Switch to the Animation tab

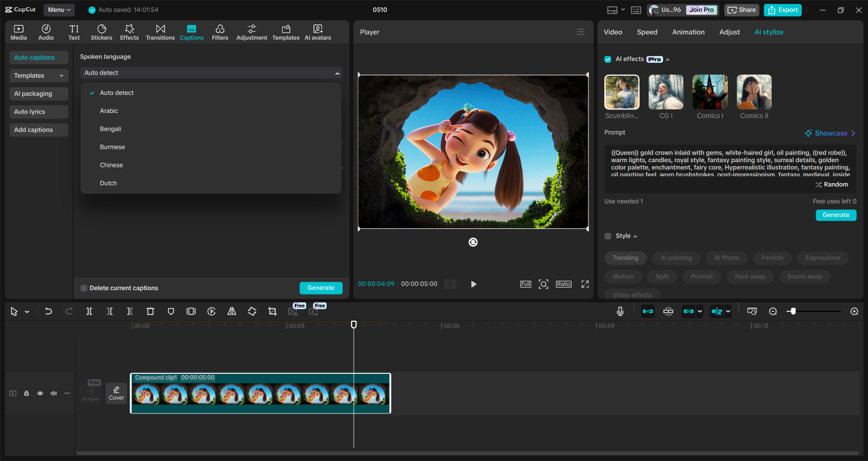tap(688, 32)
